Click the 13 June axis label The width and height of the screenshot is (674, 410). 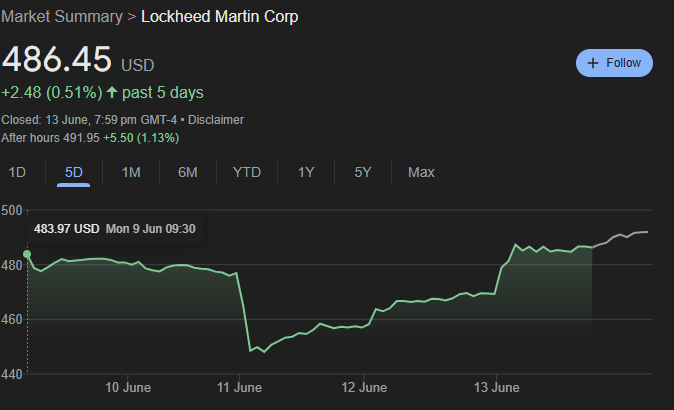(496, 388)
